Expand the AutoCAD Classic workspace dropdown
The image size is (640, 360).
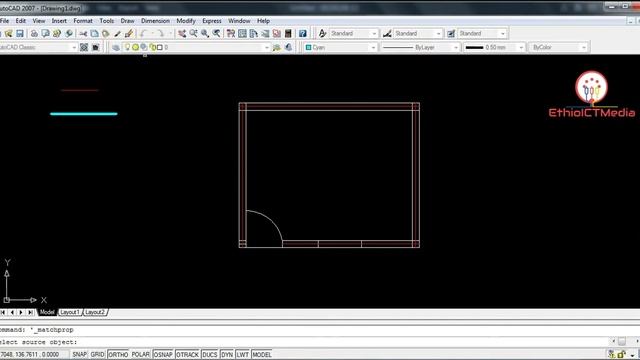click(74, 47)
